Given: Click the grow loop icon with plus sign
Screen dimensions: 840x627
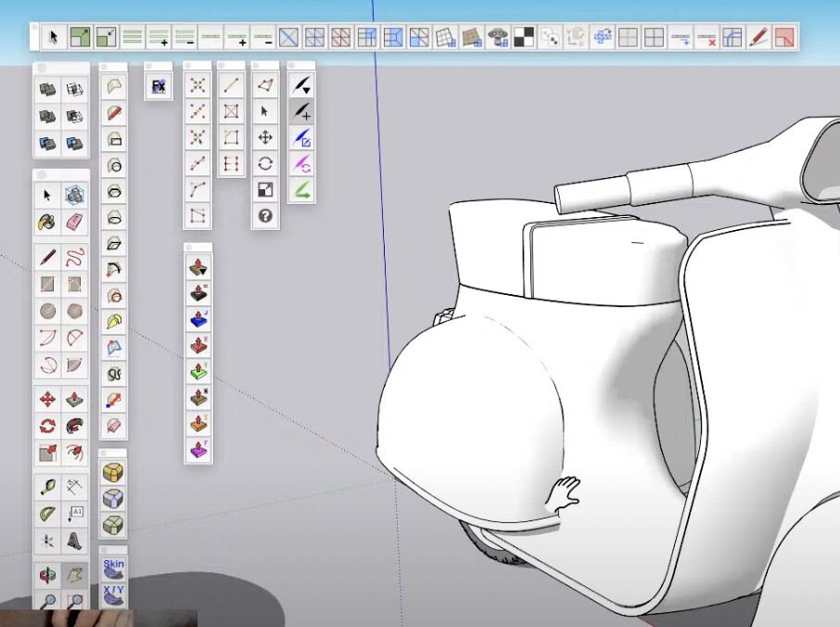Looking at the screenshot, I should (236, 37).
